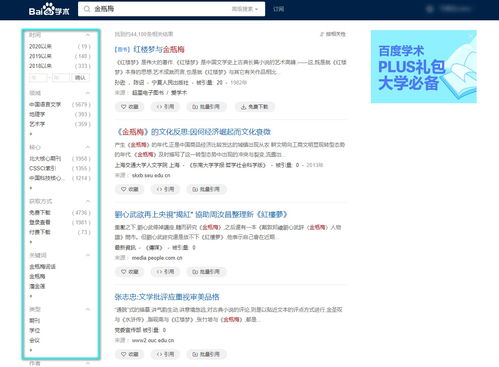Filter by 中国语言文学 field
The height and width of the screenshot is (367, 499).
click(x=45, y=105)
